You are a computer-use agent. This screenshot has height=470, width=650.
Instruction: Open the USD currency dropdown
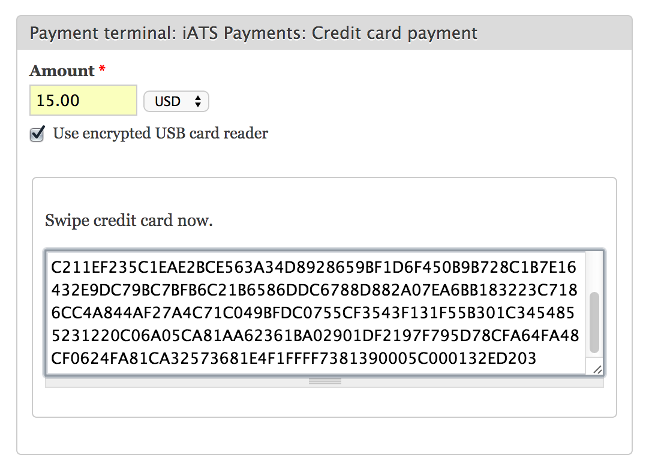[x=176, y=101]
